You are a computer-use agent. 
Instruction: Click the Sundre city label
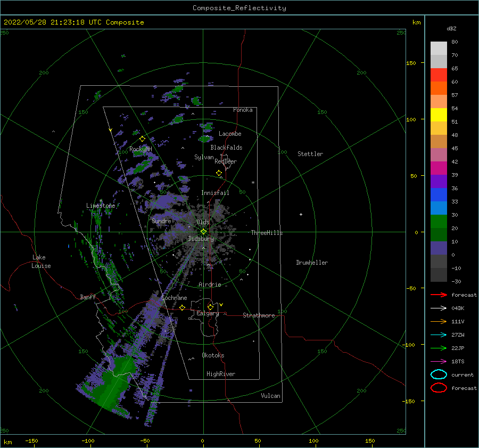point(161,221)
